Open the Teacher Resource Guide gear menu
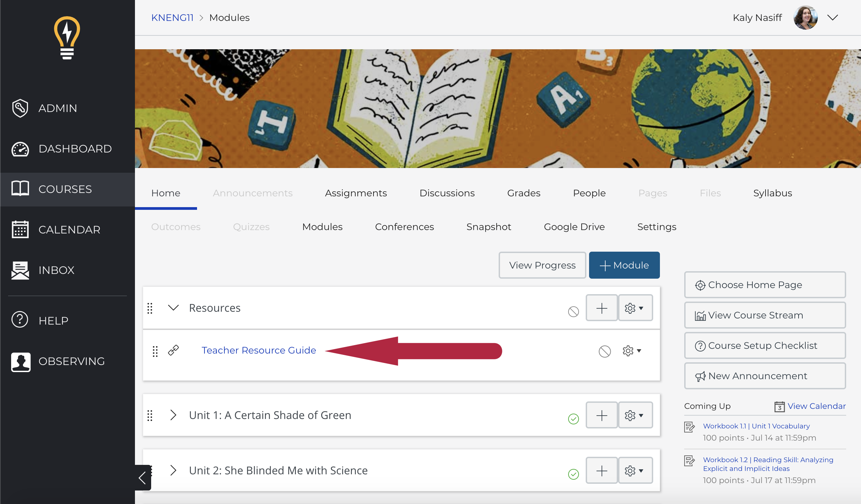This screenshot has height=504, width=861. coord(632,351)
